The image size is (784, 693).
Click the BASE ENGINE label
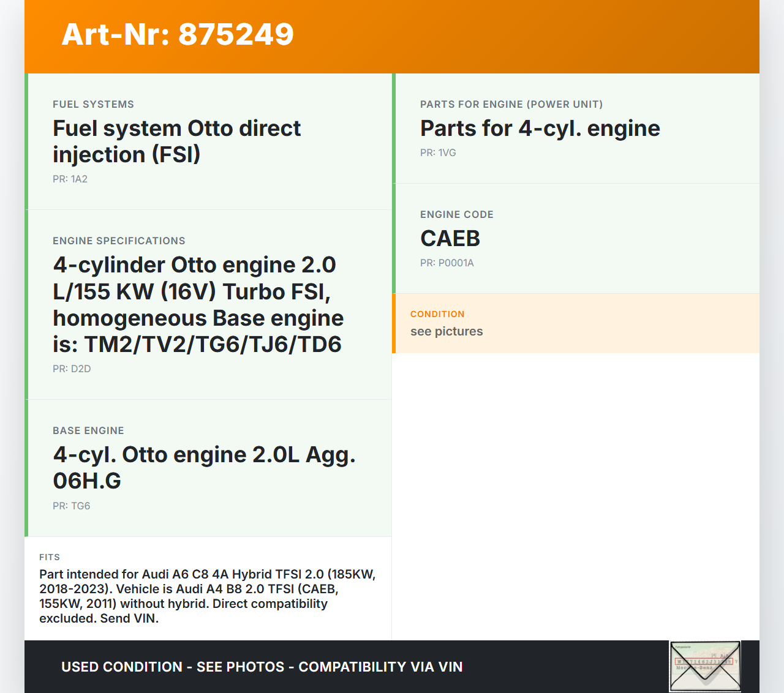tap(88, 431)
